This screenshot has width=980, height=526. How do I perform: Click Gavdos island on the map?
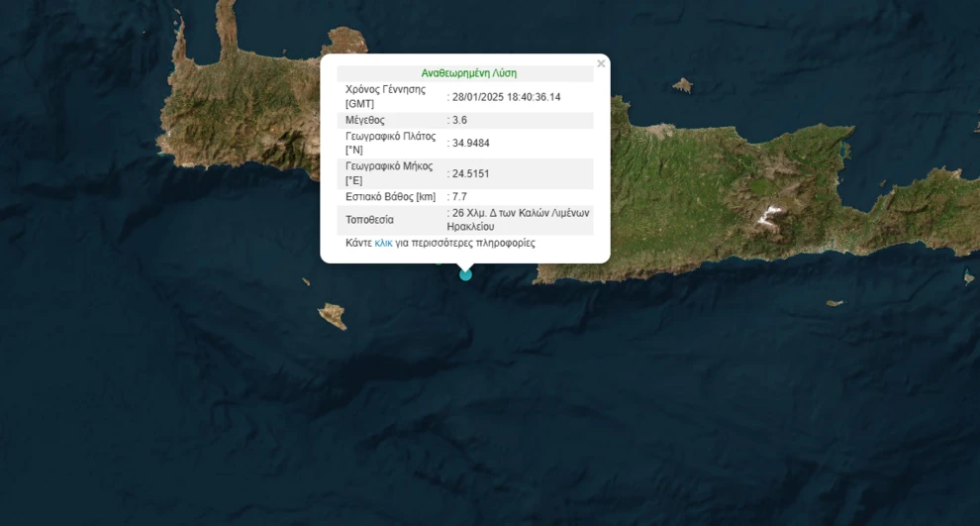[334, 316]
